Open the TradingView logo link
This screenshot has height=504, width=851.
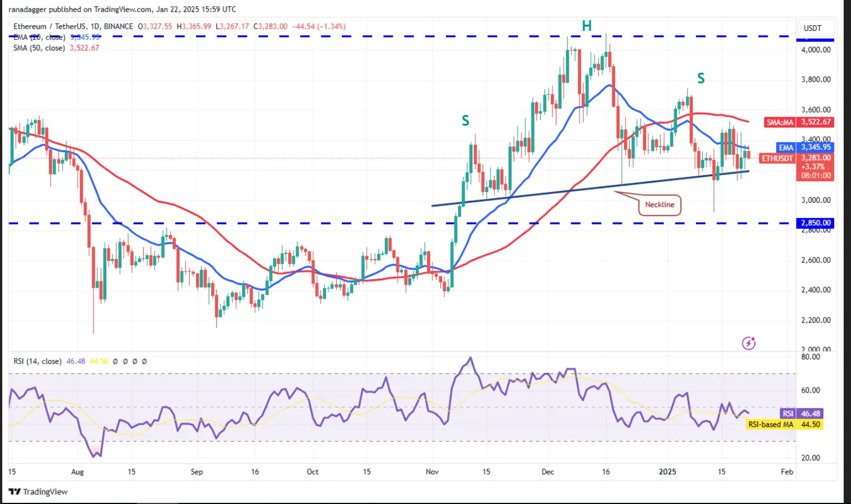(38, 492)
